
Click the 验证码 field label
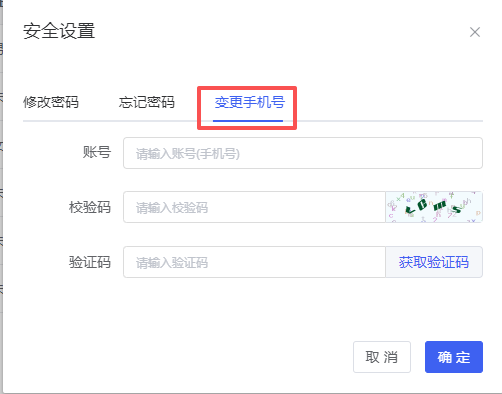coord(90,262)
